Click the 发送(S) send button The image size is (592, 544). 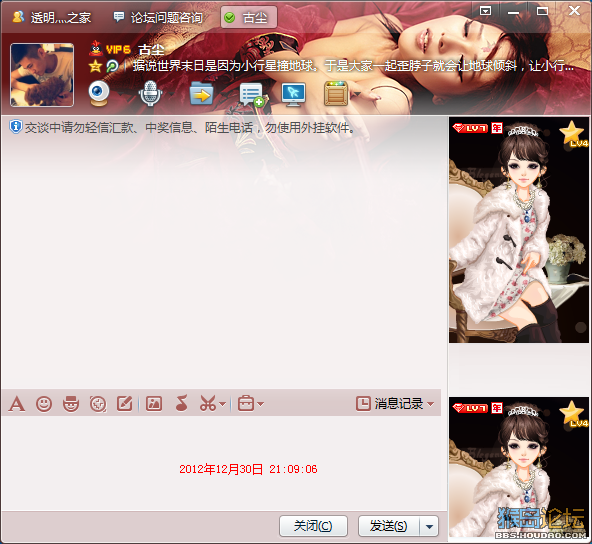389,526
